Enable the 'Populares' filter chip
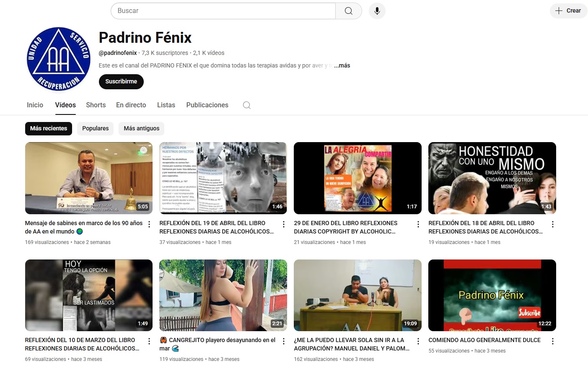588x371 pixels. (95, 128)
